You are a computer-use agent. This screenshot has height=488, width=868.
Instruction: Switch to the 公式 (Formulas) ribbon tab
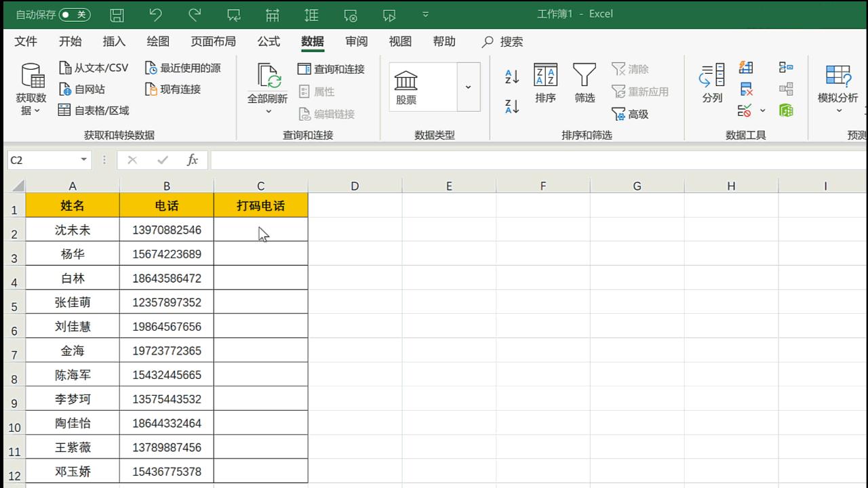(x=268, y=41)
